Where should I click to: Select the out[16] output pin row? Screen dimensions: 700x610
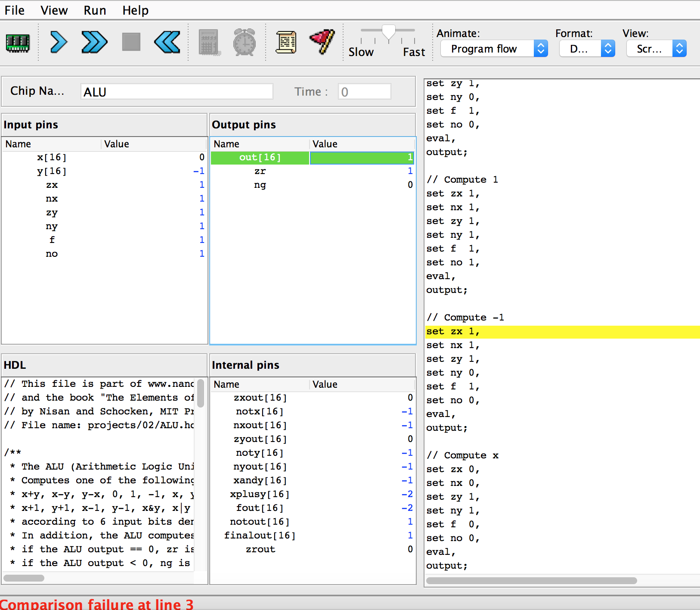[313, 158]
